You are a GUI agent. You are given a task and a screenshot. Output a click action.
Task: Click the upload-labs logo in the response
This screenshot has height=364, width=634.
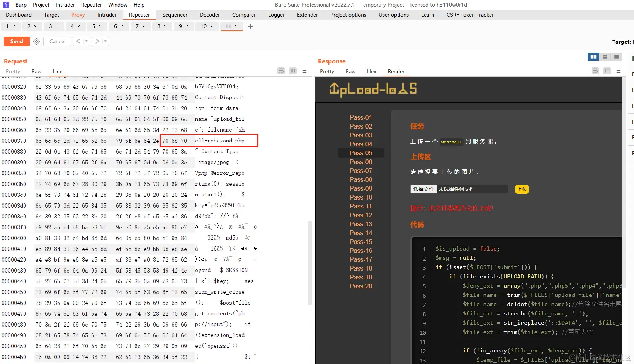coord(373,89)
